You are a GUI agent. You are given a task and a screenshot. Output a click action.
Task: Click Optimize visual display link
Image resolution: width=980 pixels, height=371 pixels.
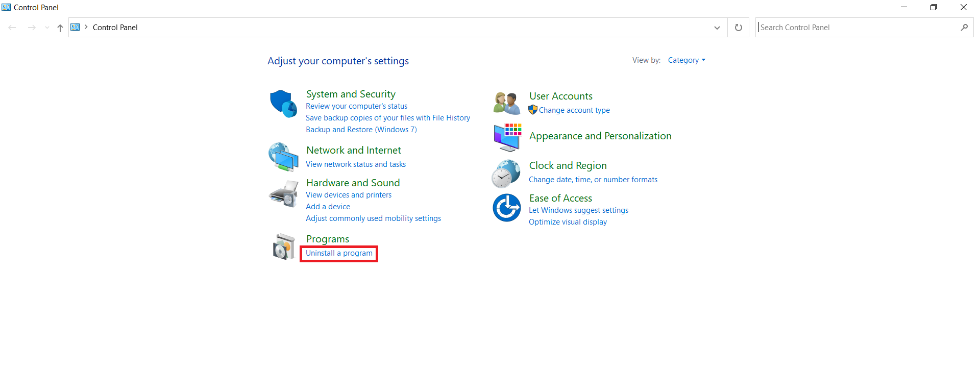coord(568,222)
